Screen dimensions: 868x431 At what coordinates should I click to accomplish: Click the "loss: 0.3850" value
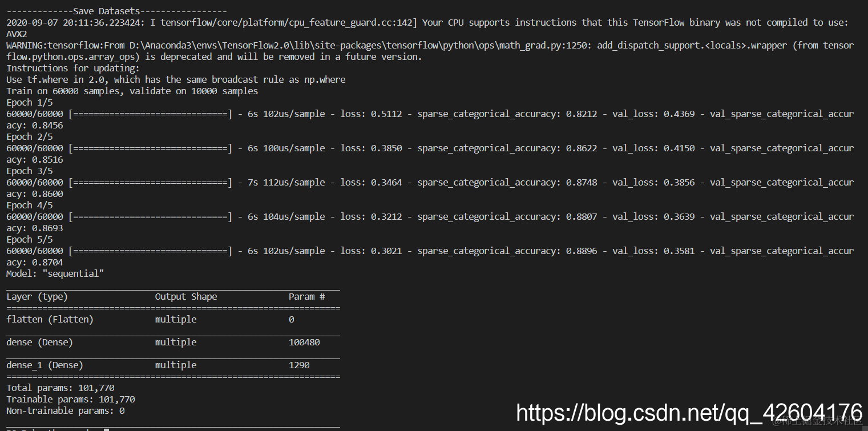tap(371, 148)
